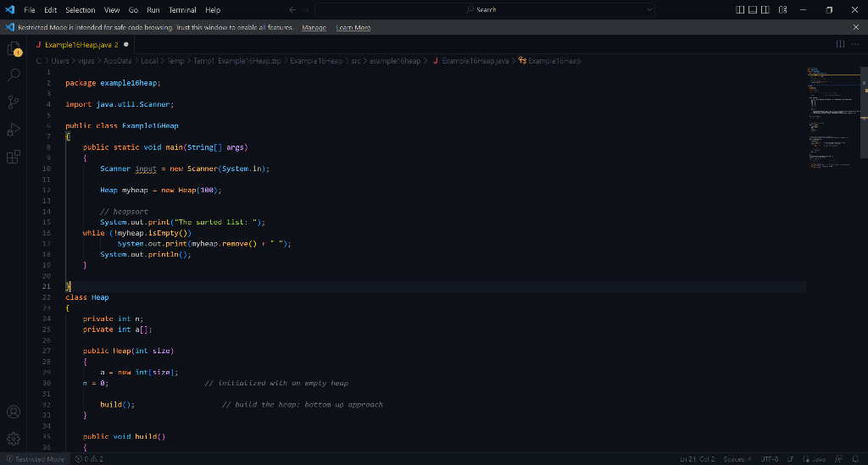This screenshot has height=465, width=868.
Task: Click 'class Heap' declaration on line 22
Action: click(87, 297)
